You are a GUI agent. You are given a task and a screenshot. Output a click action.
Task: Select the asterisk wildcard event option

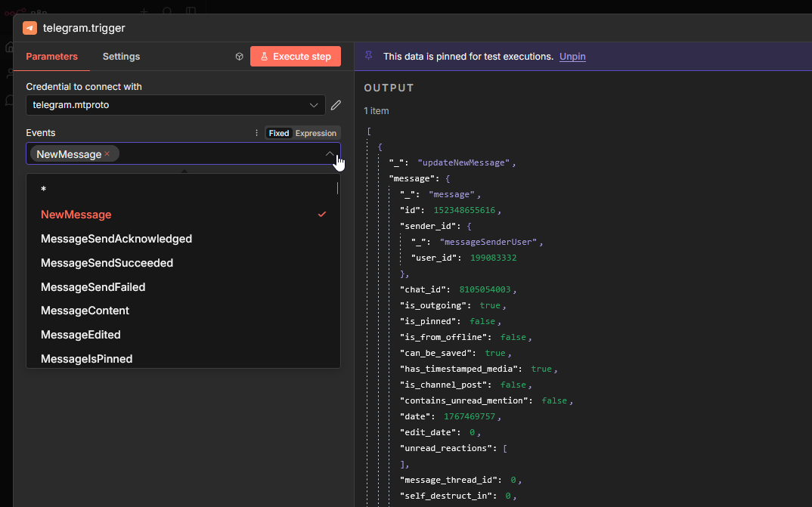[44, 190]
